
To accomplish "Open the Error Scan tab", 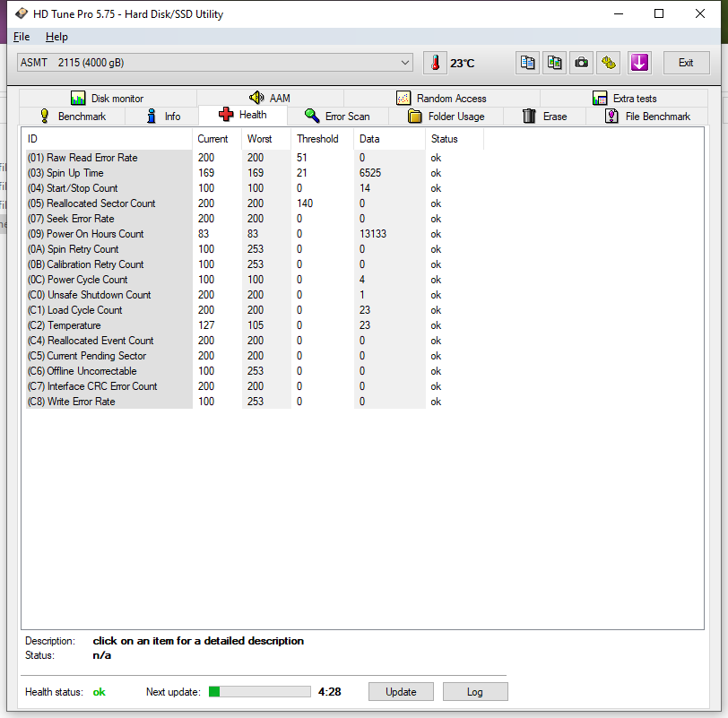I will pyautogui.click(x=337, y=116).
